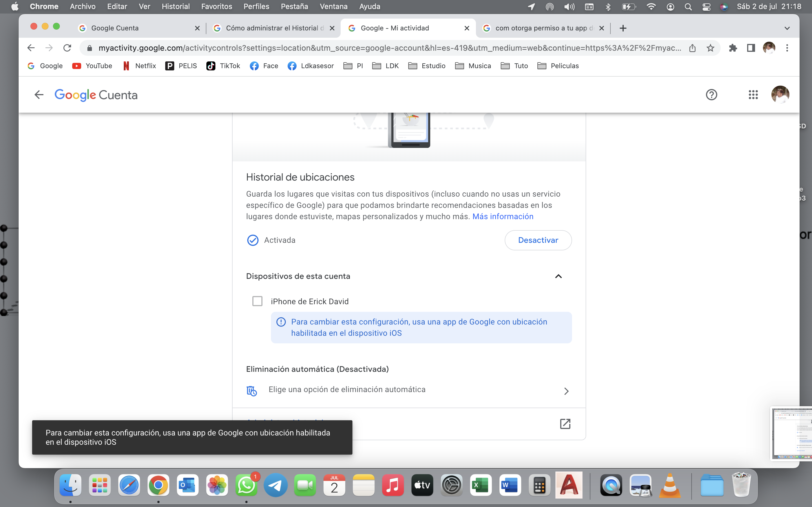The width and height of the screenshot is (812, 507).
Task: Open the external link icon at card bottom
Action: click(565, 424)
